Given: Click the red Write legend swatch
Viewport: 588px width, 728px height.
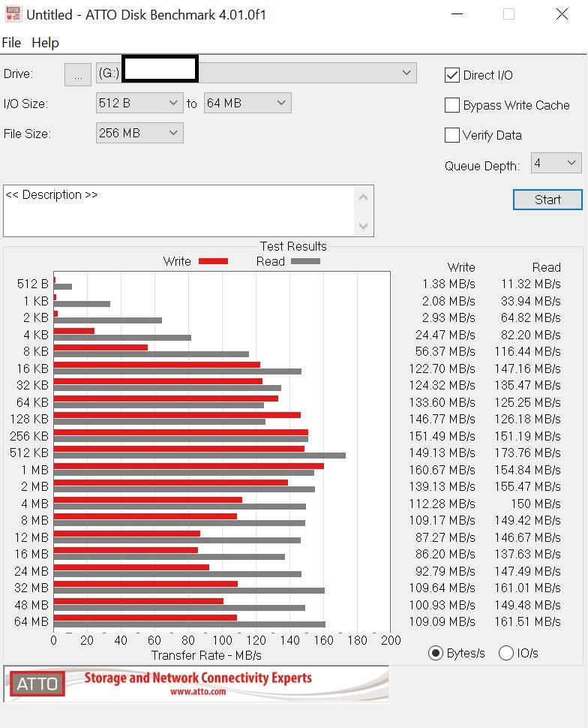Looking at the screenshot, I should (213, 261).
